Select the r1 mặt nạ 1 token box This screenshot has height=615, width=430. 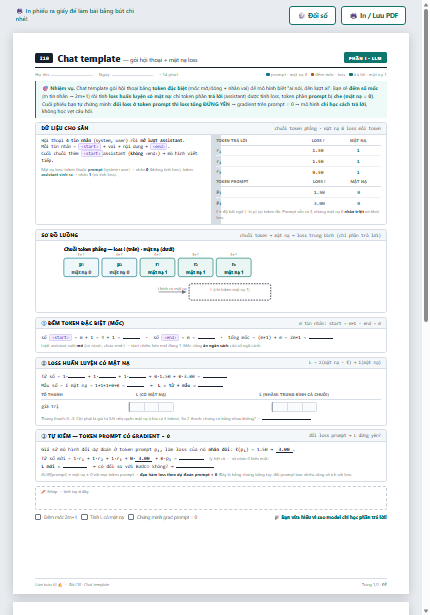[157, 267]
